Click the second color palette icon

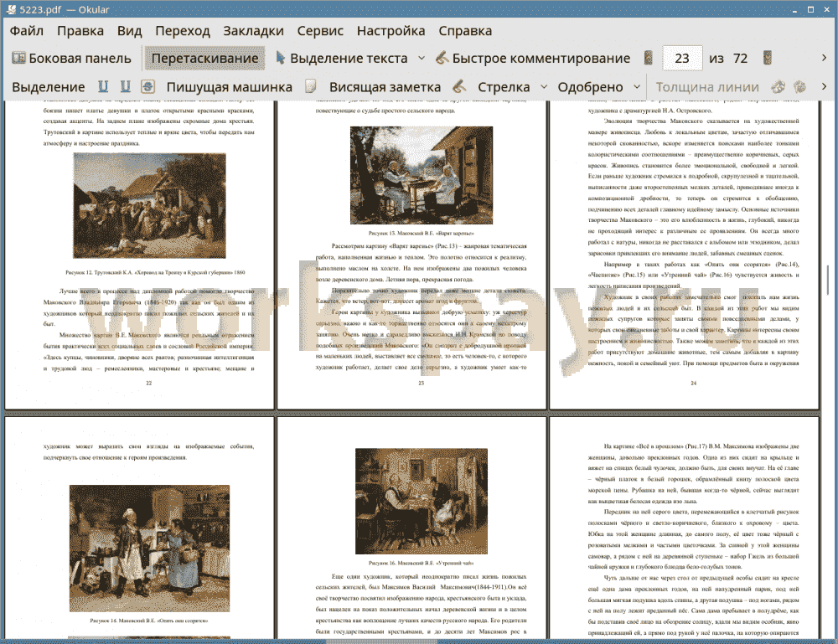(x=800, y=86)
